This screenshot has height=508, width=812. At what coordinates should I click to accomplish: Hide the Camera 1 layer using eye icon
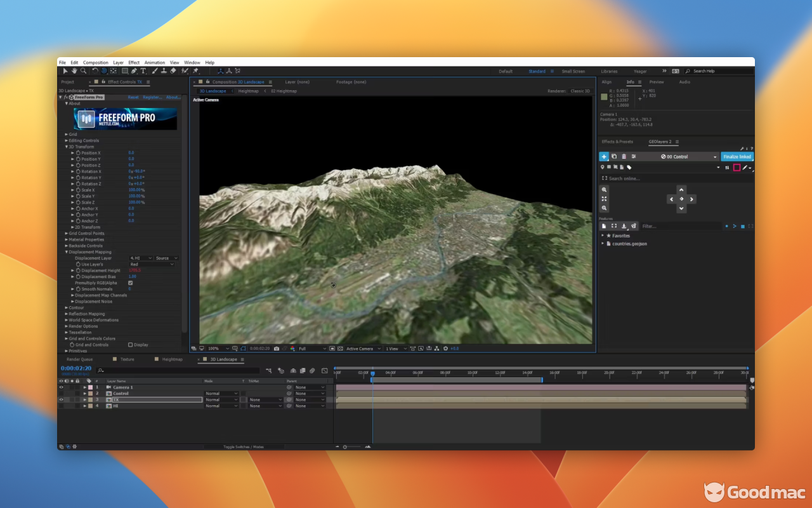pyautogui.click(x=62, y=387)
